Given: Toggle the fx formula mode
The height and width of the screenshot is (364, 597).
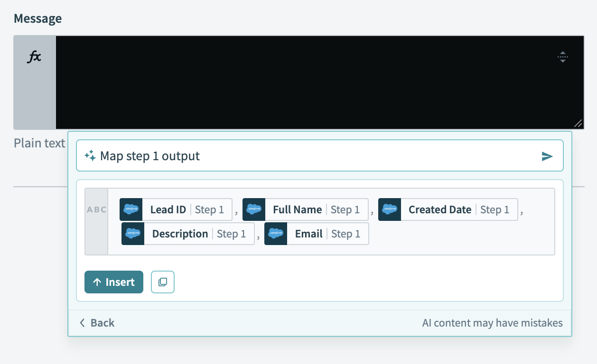Looking at the screenshot, I should pos(34,58).
